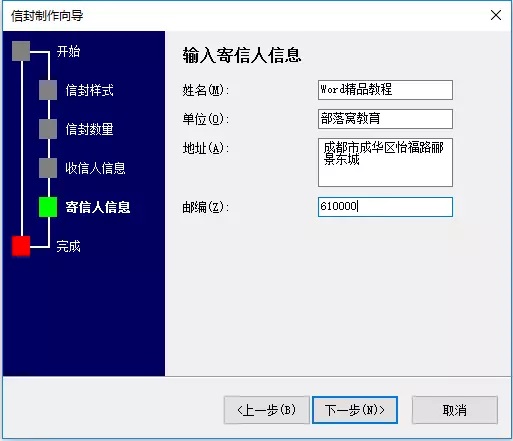Viewport: 513px width, 441px height.
Task: Select the 完成 step label
Action: (x=68, y=246)
